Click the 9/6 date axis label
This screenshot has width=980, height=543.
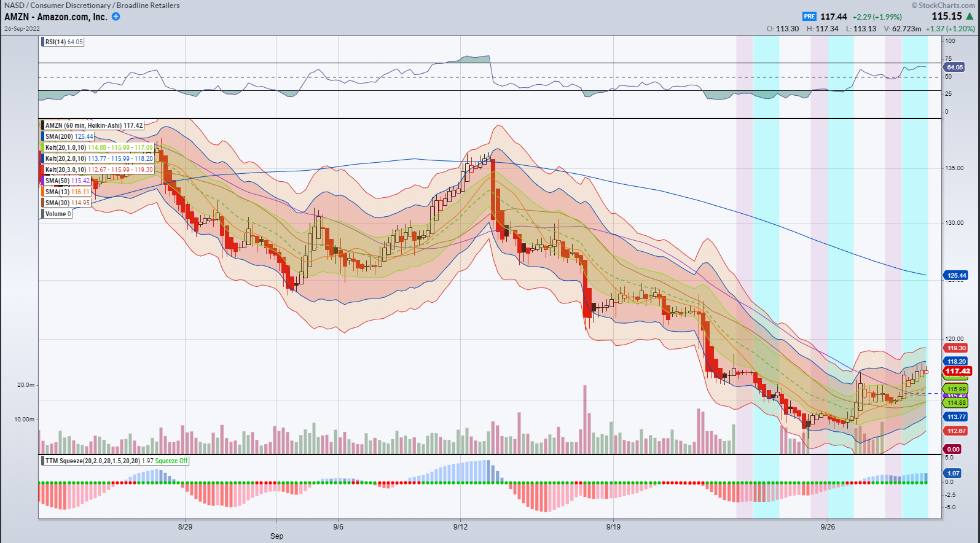(x=339, y=527)
